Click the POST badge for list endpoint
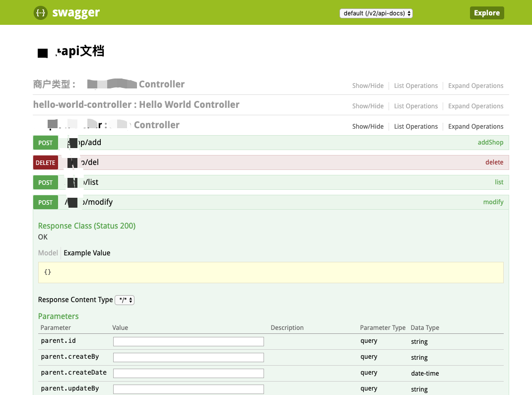 tap(46, 182)
